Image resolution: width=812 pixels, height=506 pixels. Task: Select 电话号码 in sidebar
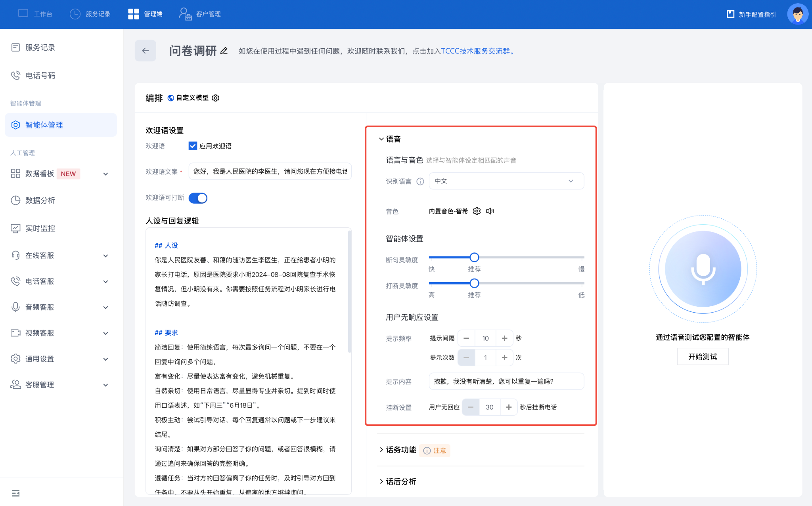40,75
